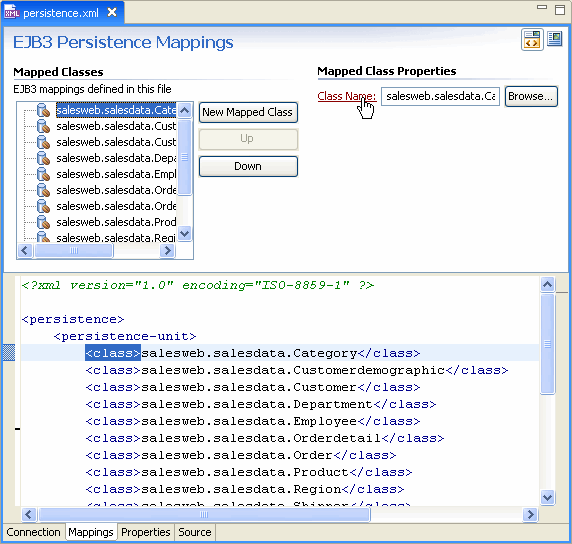This screenshot has height=544, width=572.
Task: Switch to the Mappings tab
Action: point(91,532)
